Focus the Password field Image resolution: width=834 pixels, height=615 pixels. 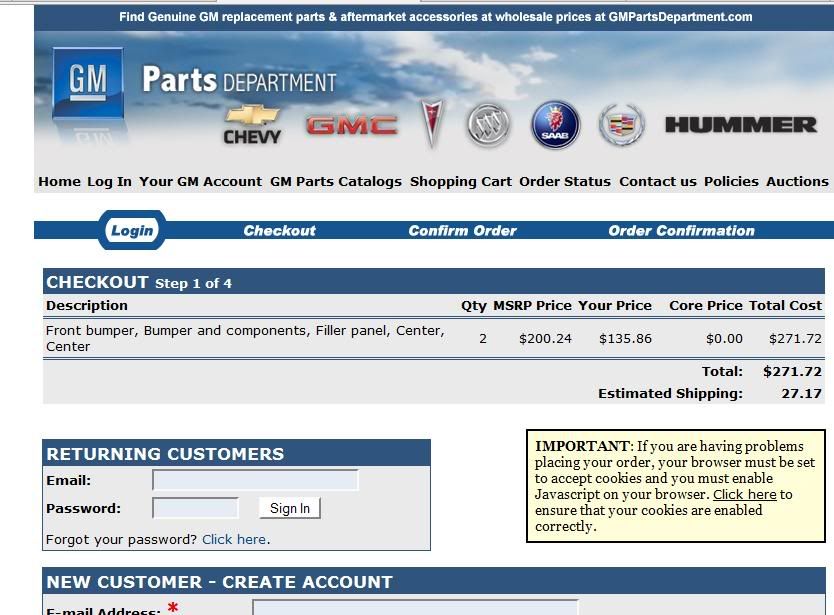(x=195, y=508)
